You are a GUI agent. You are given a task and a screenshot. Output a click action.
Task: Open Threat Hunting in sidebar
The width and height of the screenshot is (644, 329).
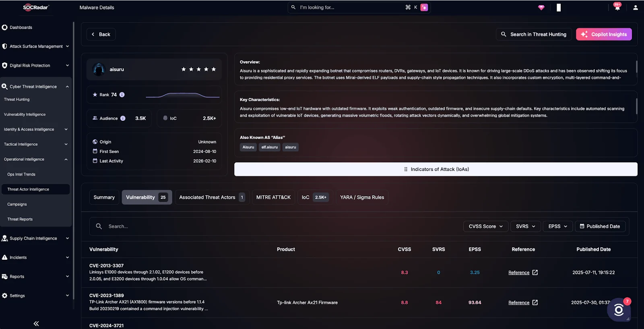point(17,99)
